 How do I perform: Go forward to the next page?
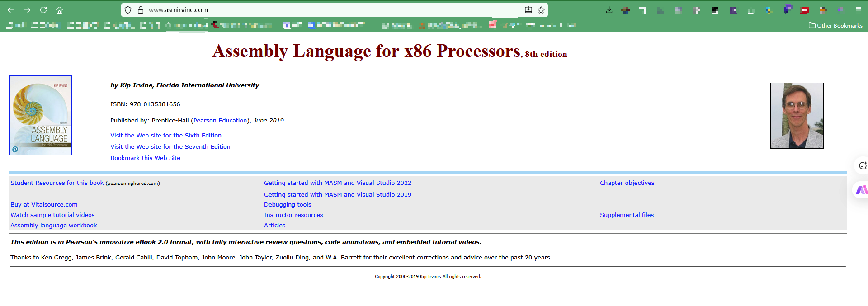pyautogui.click(x=27, y=10)
